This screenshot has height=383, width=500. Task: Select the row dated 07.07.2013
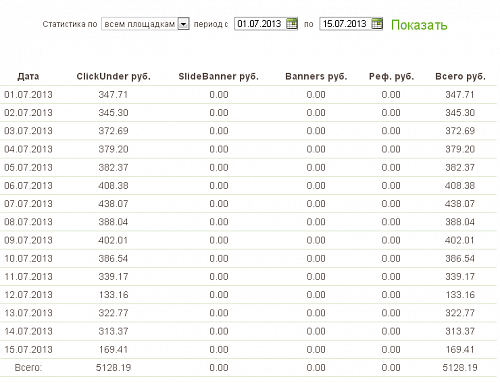tap(248, 204)
